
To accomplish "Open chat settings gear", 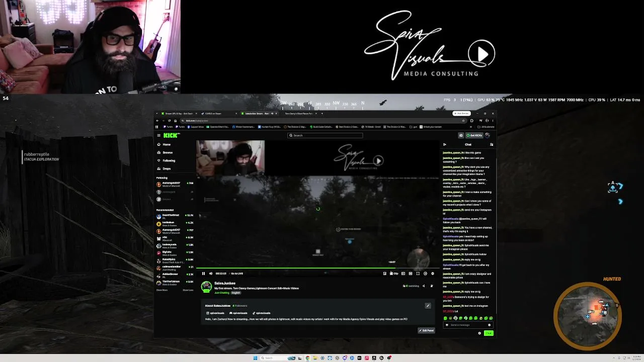I will click(479, 333).
